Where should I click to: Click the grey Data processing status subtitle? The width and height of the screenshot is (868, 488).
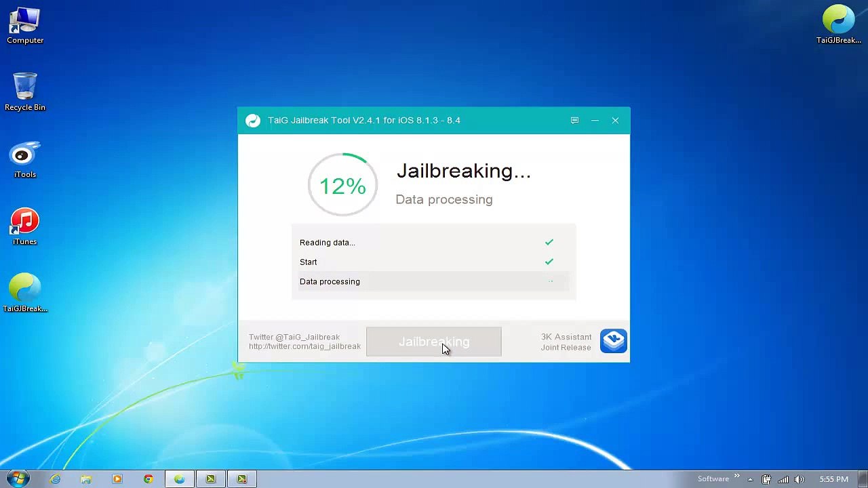coord(444,199)
